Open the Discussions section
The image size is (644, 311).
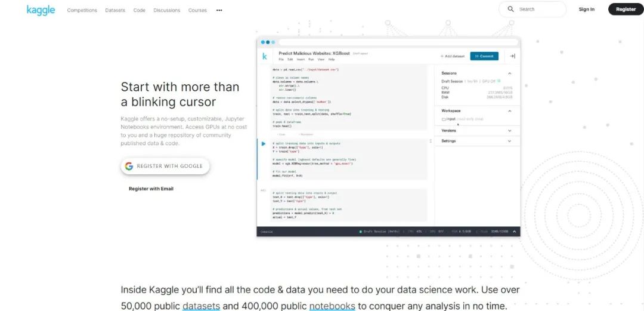pyautogui.click(x=167, y=10)
